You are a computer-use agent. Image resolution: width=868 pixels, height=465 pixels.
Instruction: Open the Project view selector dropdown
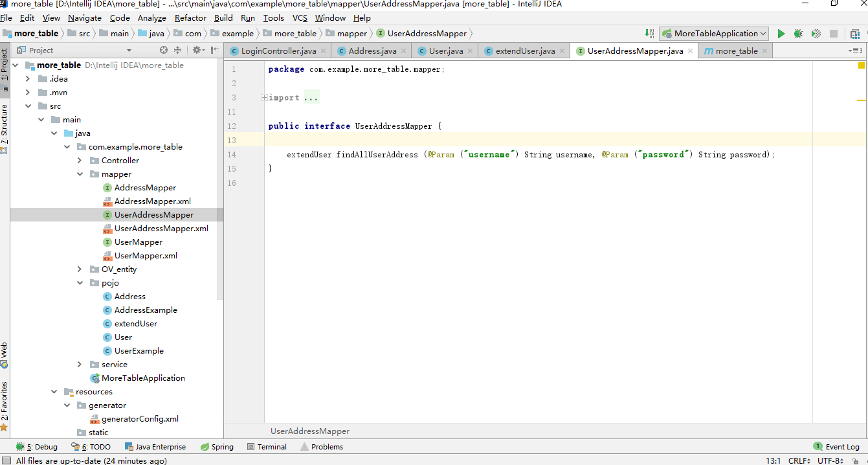(x=129, y=50)
